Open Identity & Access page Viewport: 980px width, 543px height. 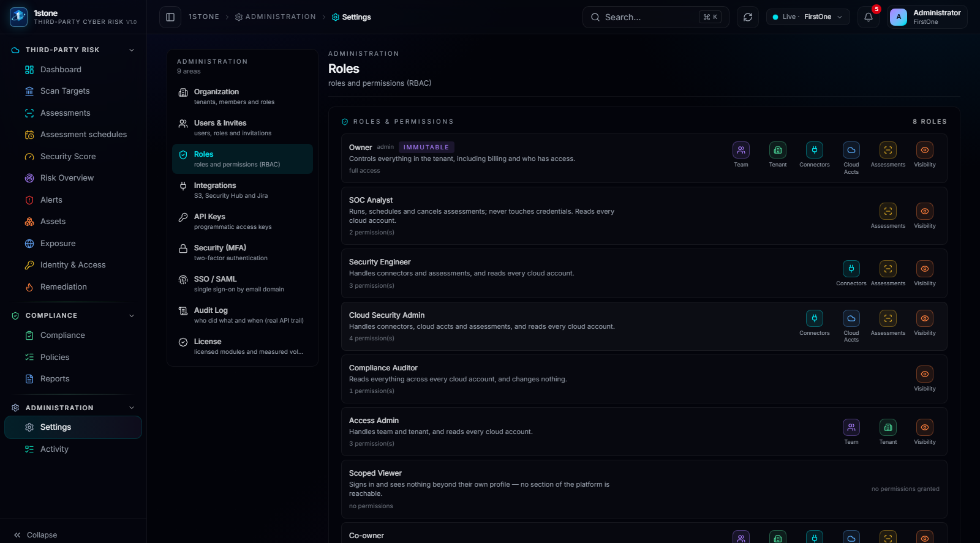[73, 265]
